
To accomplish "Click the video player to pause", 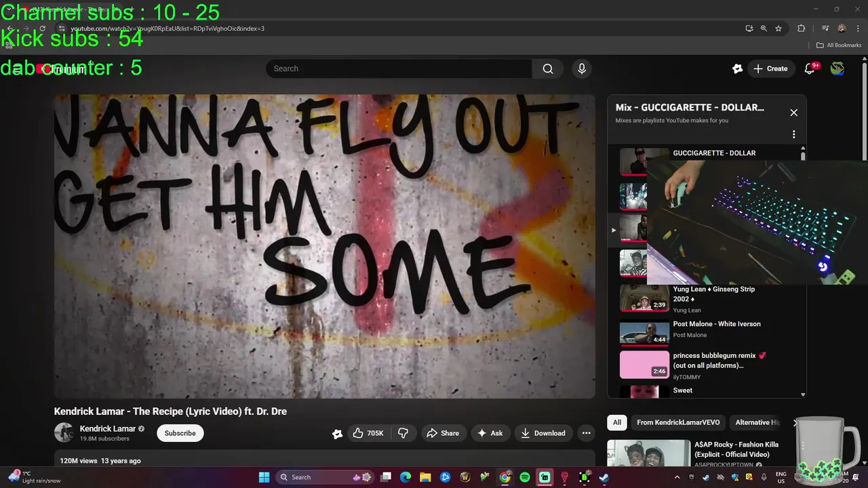I will (x=324, y=245).
